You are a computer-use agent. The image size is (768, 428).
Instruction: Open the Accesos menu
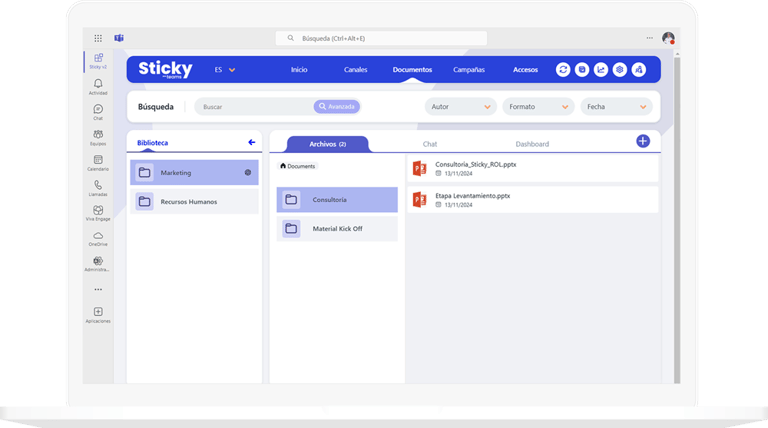pyautogui.click(x=526, y=70)
